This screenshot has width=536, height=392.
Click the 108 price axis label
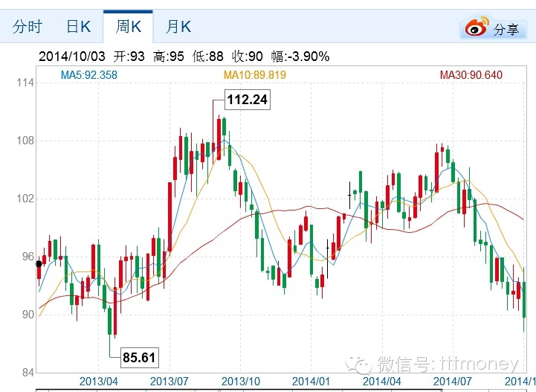tap(25, 141)
